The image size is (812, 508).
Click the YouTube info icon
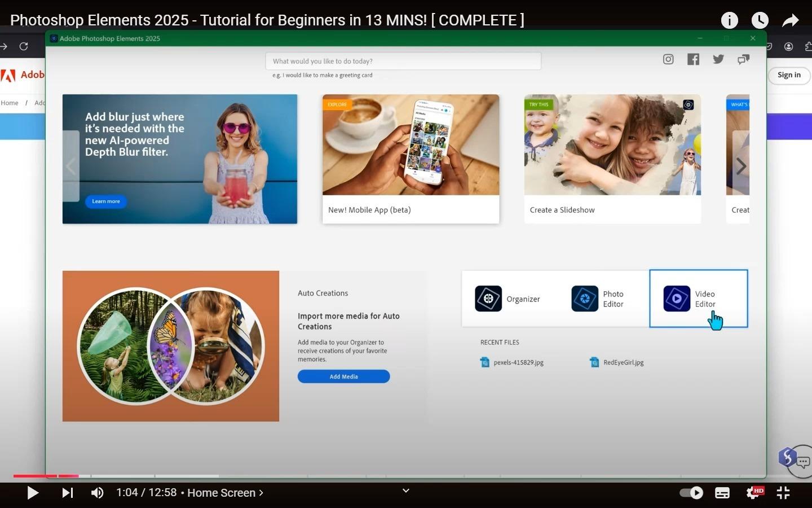point(729,20)
